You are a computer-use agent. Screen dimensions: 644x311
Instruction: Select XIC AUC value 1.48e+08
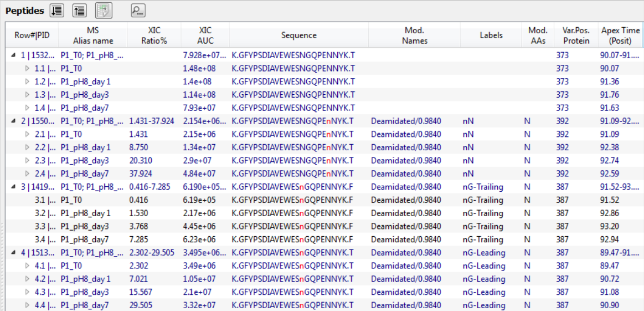(199, 68)
